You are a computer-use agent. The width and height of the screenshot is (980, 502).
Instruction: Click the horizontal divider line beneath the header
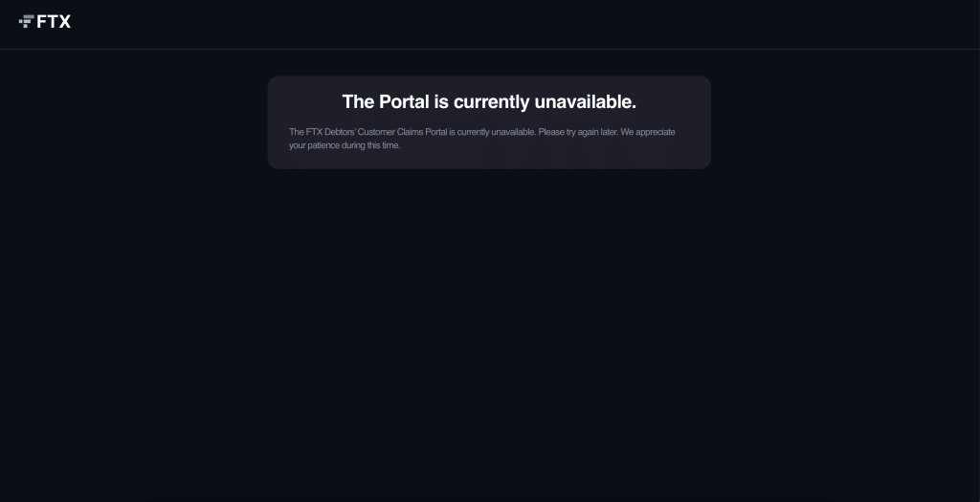[x=490, y=49]
